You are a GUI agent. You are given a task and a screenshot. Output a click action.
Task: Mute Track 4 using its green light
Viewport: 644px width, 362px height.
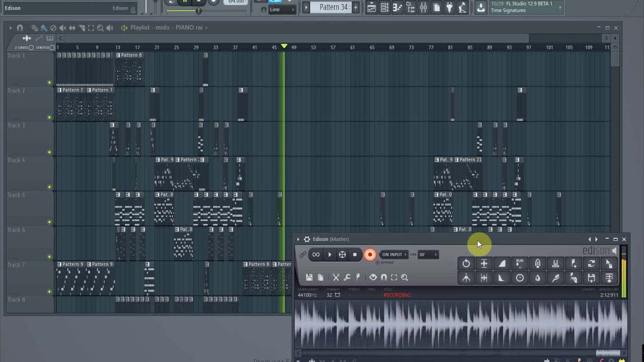click(x=49, y=187)
